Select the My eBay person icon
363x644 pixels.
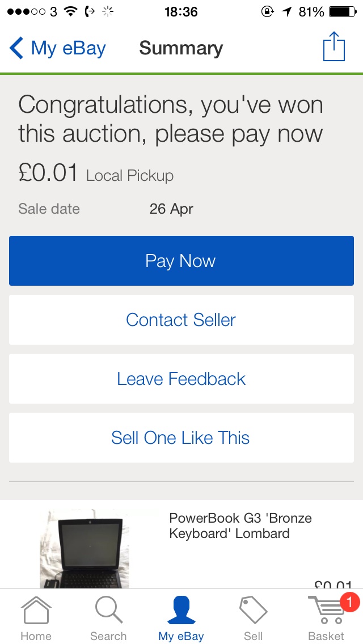181,610
